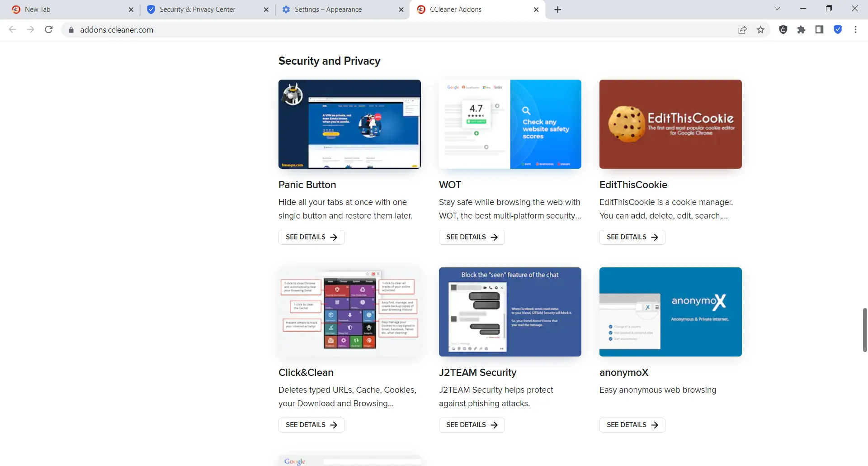Screen dimensions: 868x466
Task: Close the CCleaner Addons tab
Action: [x=536, y=10]
